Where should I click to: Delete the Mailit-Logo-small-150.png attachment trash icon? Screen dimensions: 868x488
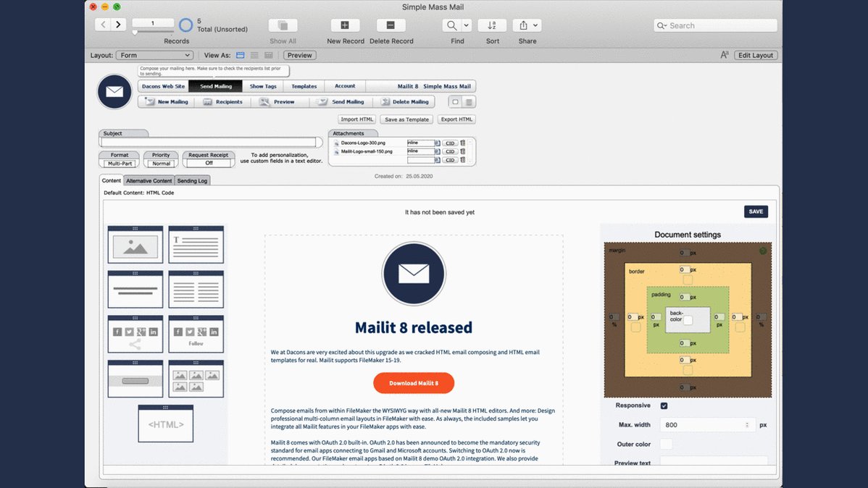[463, 151]
